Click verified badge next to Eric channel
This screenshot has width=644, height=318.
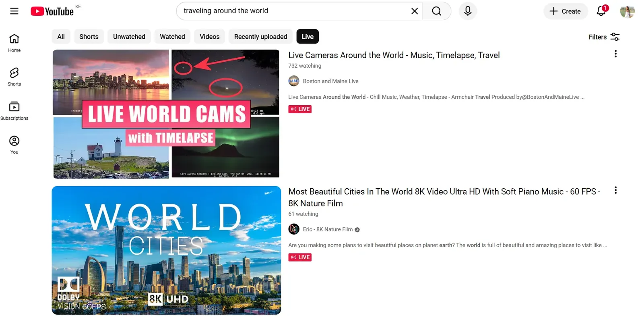pyautogui.click(x=357, y=230)
